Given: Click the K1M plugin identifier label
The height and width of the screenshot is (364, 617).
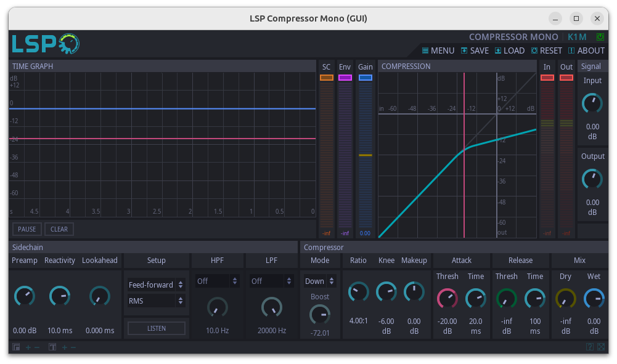Looking at the screenshot, I should [577, 37].
